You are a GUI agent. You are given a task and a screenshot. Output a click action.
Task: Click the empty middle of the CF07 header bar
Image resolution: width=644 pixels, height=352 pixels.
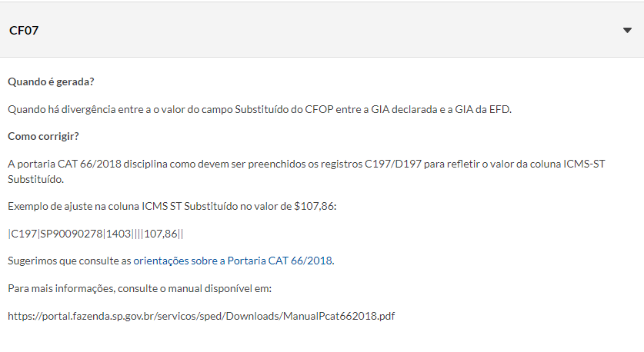coord(322,31)
